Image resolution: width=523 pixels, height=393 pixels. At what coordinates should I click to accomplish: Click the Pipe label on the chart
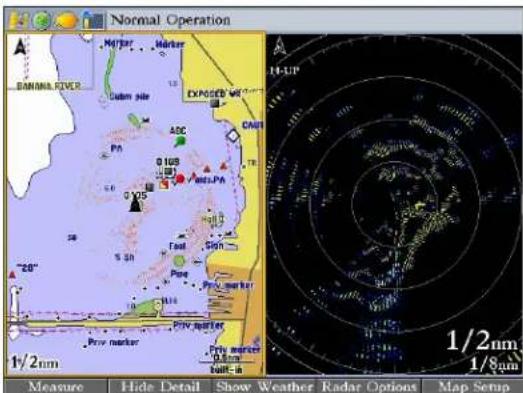pyautogui.click(x=179, y=274)
